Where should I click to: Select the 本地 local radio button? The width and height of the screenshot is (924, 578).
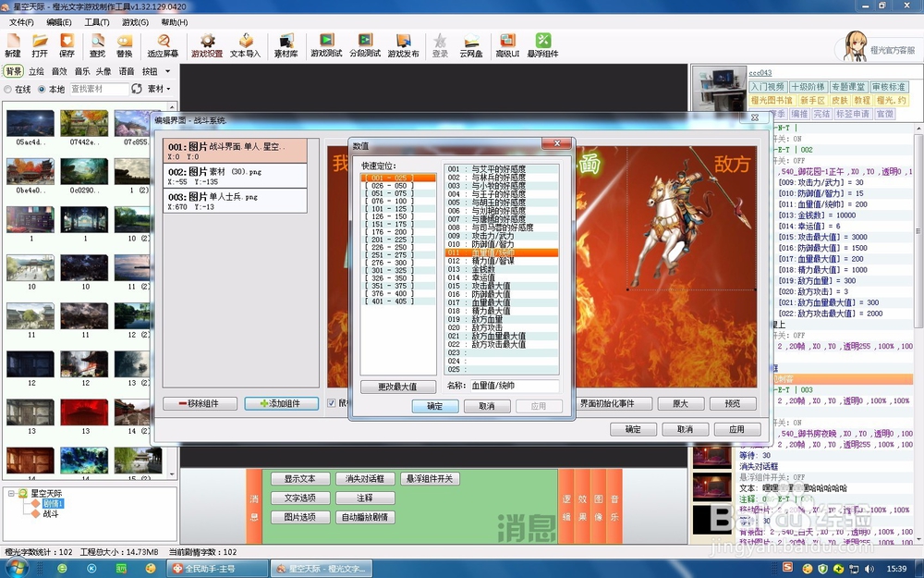tap(42, 89)
